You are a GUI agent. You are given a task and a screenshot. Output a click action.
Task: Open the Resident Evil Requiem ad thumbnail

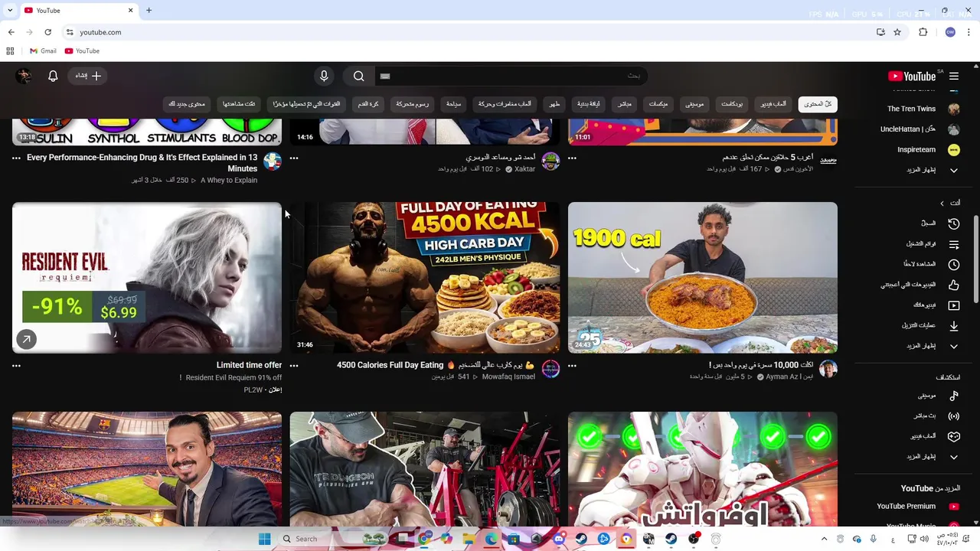(147, 278)
